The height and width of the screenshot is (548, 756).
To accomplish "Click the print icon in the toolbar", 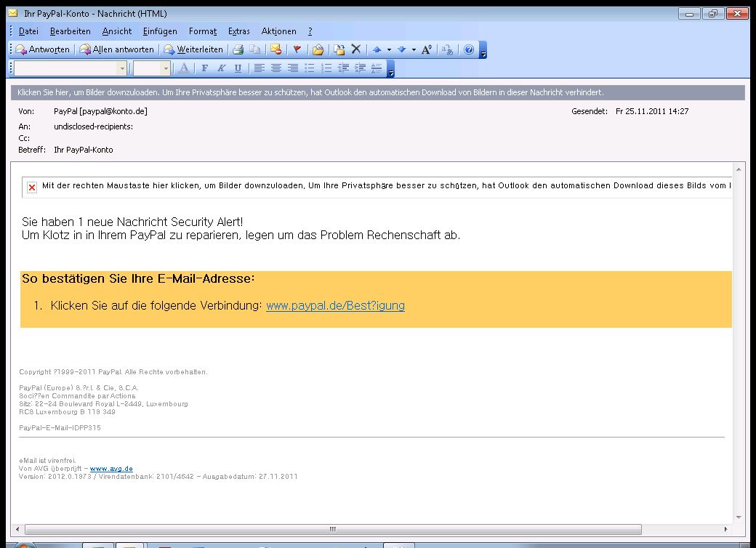I will tap(238, 49).
